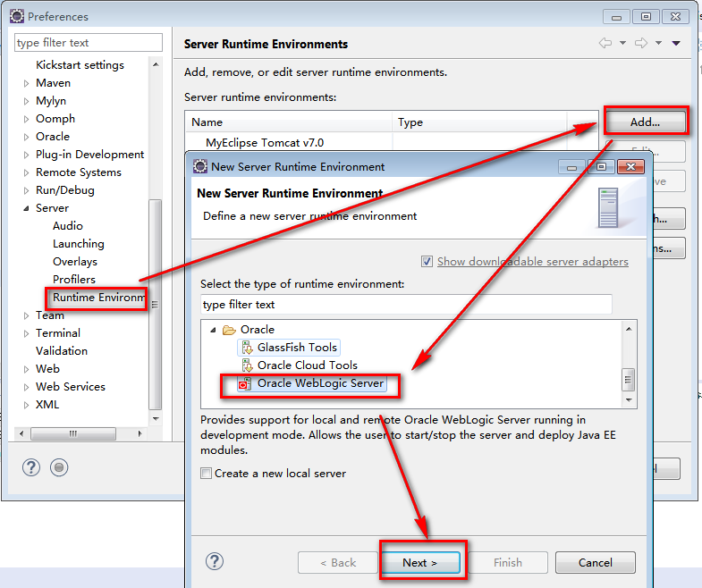Expand the Oracle preference node in the sidebar
Image resolution: width=702 pixels, height=588 pixels.
pyautogui.click(x=27, y=137)
